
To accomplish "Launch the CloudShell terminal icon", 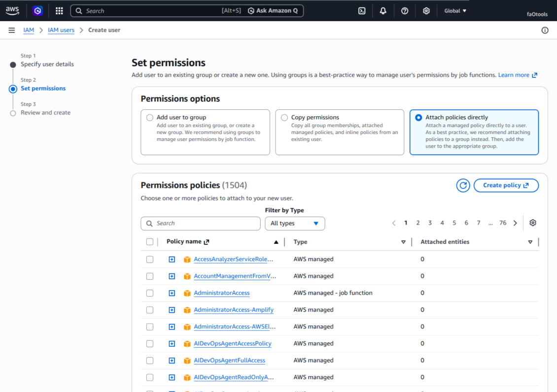I will pyautogui.click(x=362, y=11).
